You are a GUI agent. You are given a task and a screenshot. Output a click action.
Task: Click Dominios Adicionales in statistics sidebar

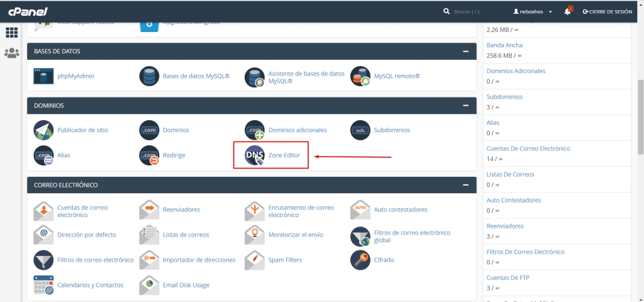click(x=516, y=71)
